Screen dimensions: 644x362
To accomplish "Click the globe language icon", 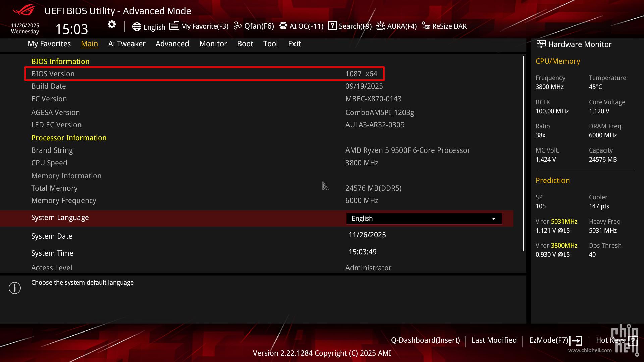I will 137,27.
